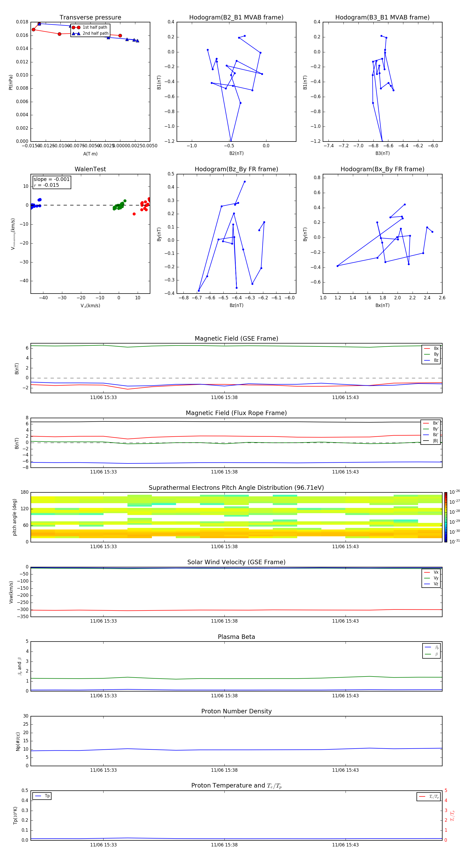
Task: Select the V_remaining(km/s) y-axis label
Action: [x=13, y=234]
